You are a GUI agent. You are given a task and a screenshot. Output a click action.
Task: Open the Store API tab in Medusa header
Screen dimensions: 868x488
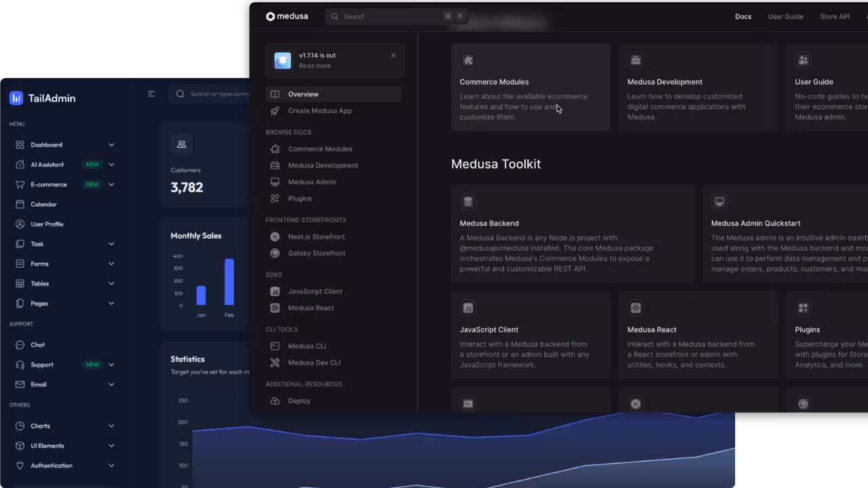[x=835, y=16]
